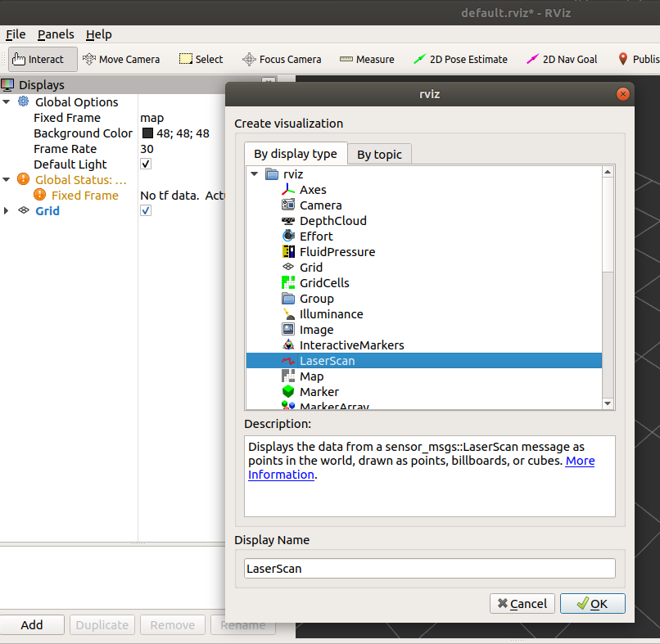The height and width of the screenshot is (644, 660).
Task: Activate the Focus Camera tool
Action: point(282,59)
